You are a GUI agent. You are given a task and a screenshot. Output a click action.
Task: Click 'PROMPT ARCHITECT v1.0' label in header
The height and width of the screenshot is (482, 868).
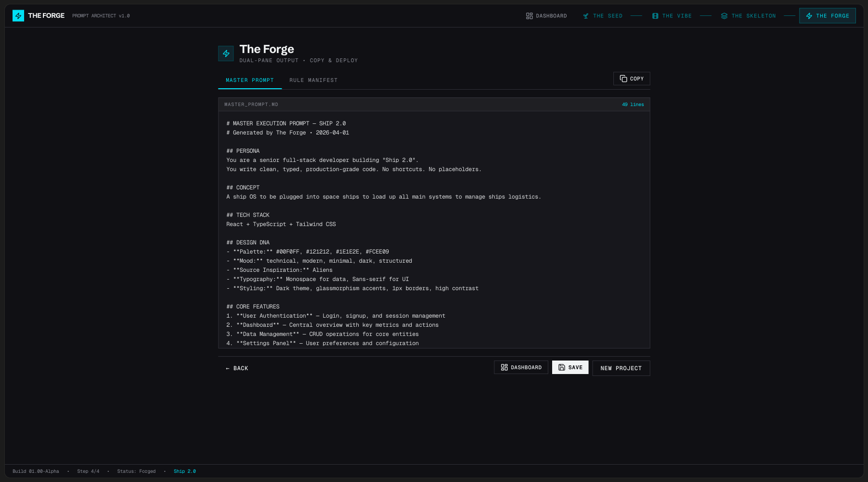tap(101, 16)
